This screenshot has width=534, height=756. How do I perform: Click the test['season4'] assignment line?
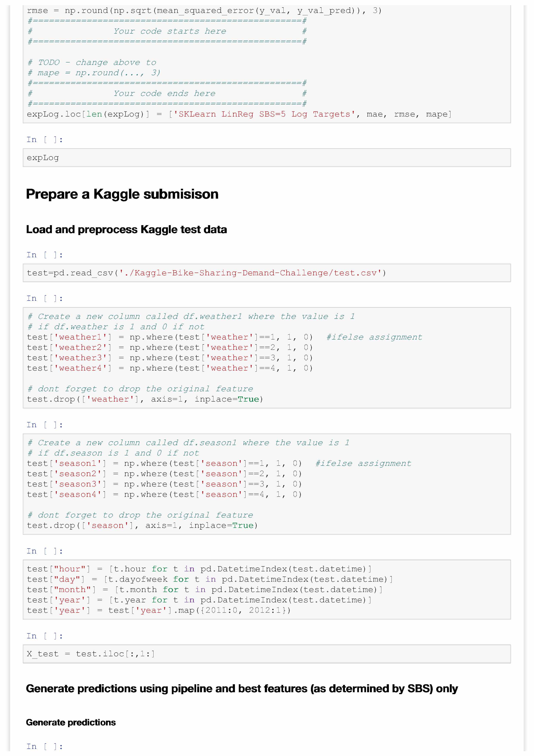[164, 494]
